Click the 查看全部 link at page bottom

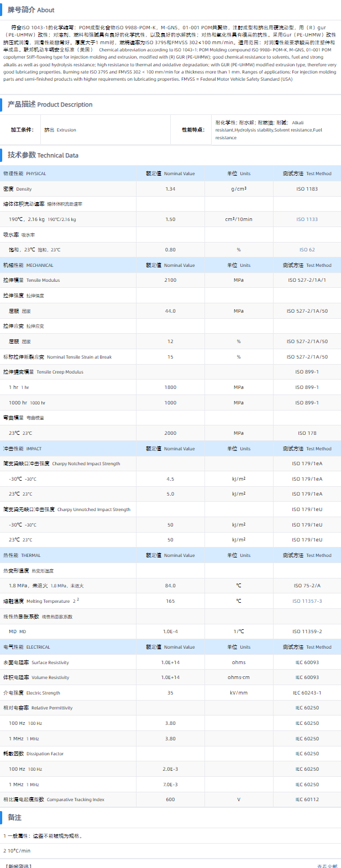(x=327, y=866)
